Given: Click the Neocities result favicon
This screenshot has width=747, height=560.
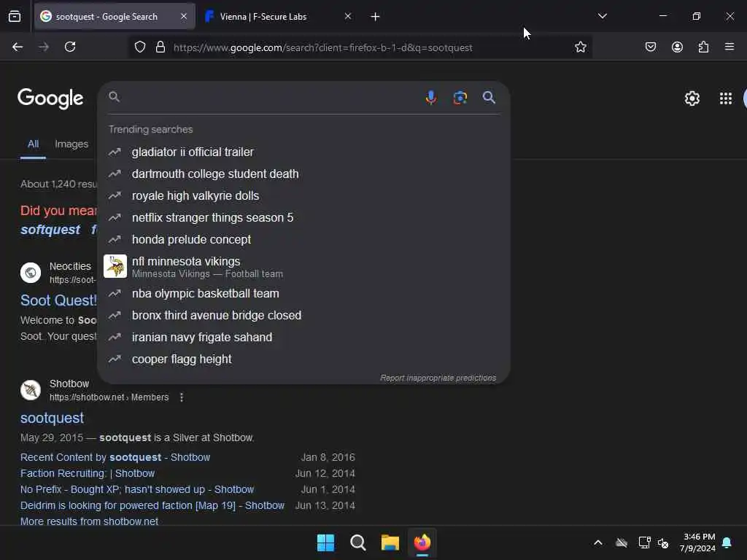Looking at the screenshot, I should pyautogui.click(x=31, y=273).
